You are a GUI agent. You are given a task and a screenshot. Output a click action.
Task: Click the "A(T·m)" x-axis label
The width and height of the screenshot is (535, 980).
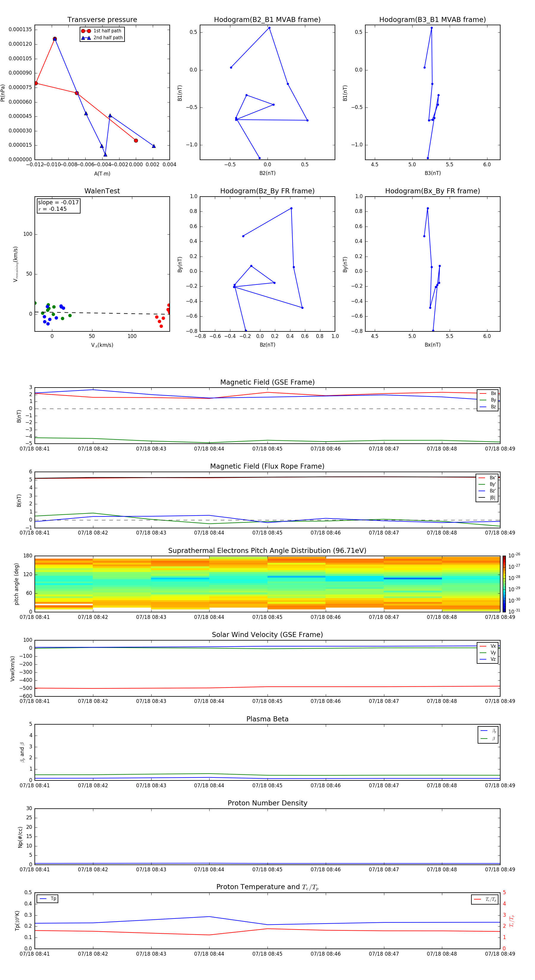click(x=102, y=174)
